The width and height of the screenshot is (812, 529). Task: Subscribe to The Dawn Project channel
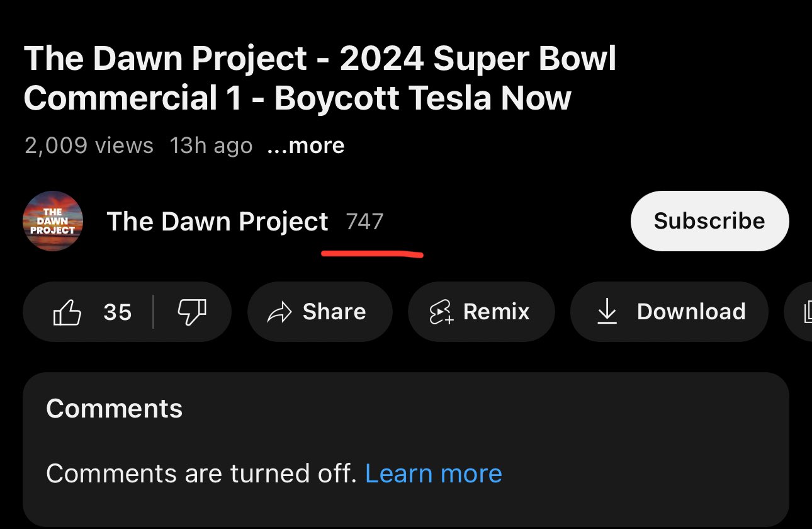(709, 221)
